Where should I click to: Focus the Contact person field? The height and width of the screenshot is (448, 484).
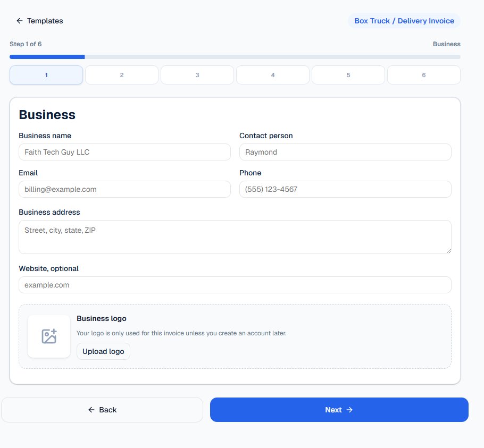tap(345, 152)
